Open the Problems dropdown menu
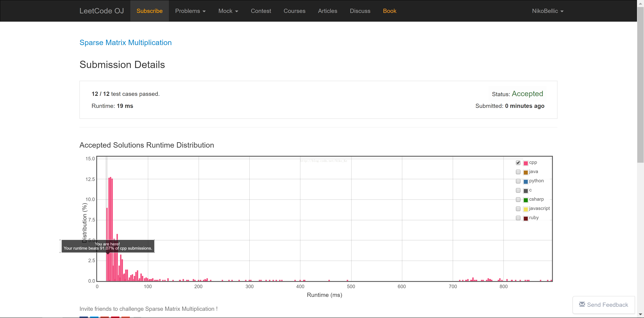Viewport: 644px width, 318px height. (x=190, y=11)
